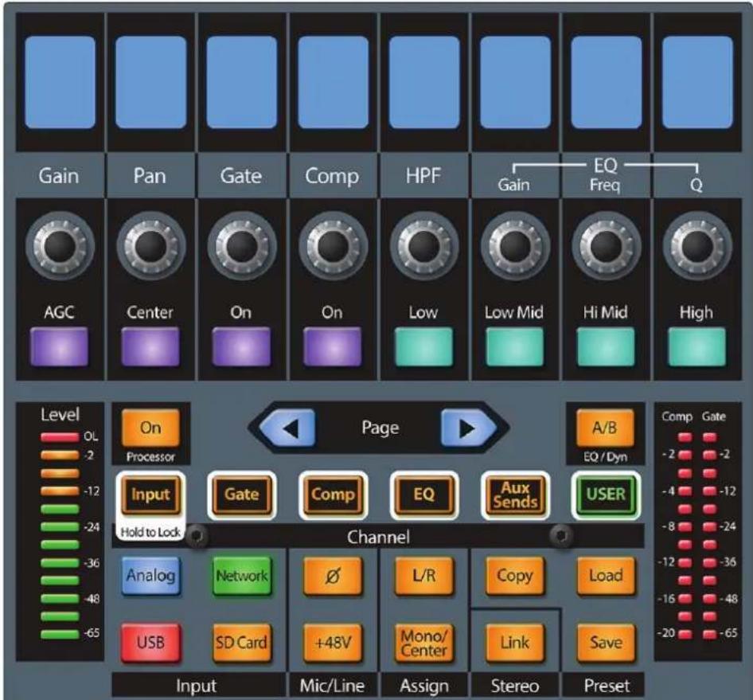
Task: Click the blue display above EQ Gain
Action: pos(515,82)
